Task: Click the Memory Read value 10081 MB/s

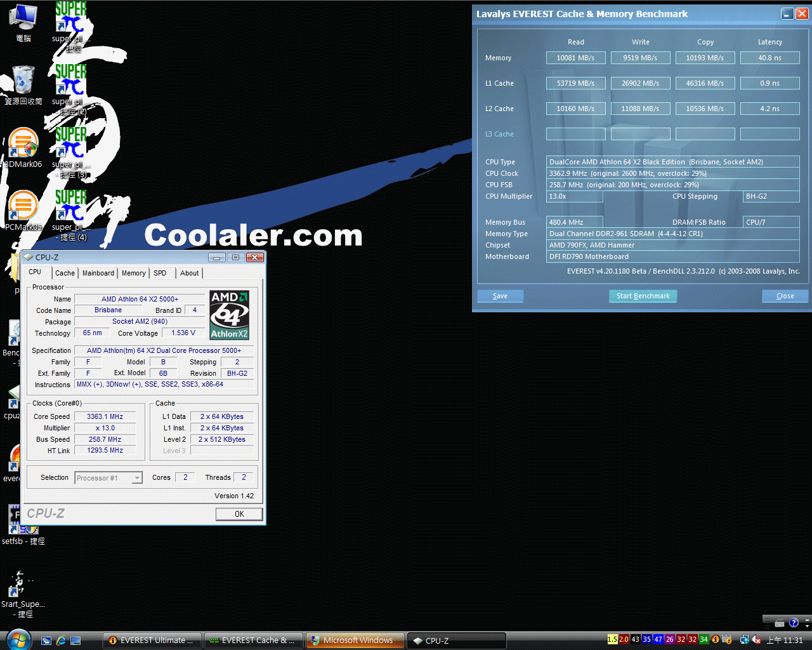Action: point(576,58)
